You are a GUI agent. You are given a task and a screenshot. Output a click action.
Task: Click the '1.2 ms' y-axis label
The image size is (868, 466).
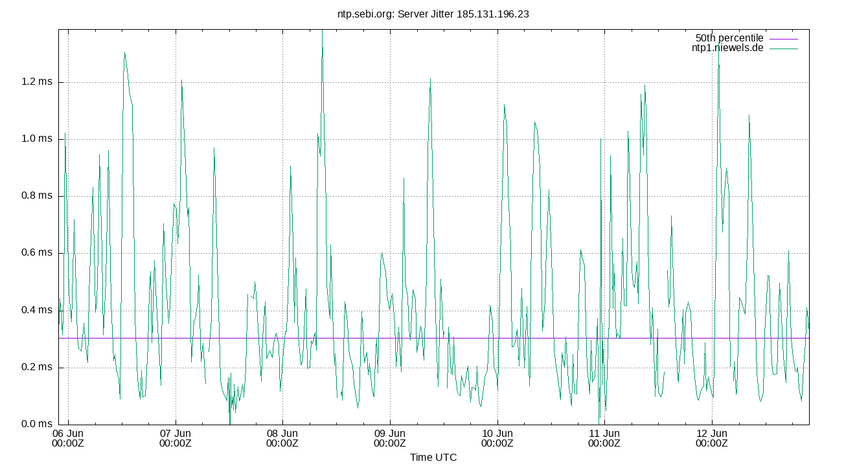[x=37, y=82]
